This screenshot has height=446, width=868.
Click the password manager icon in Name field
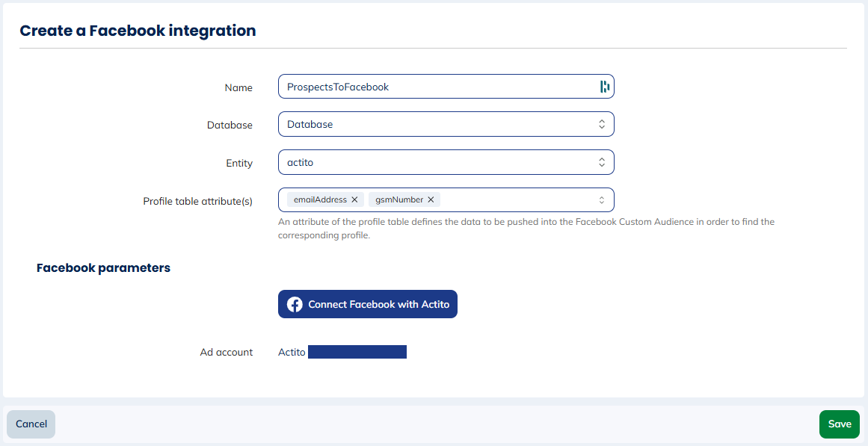click(x=604, y=87)
